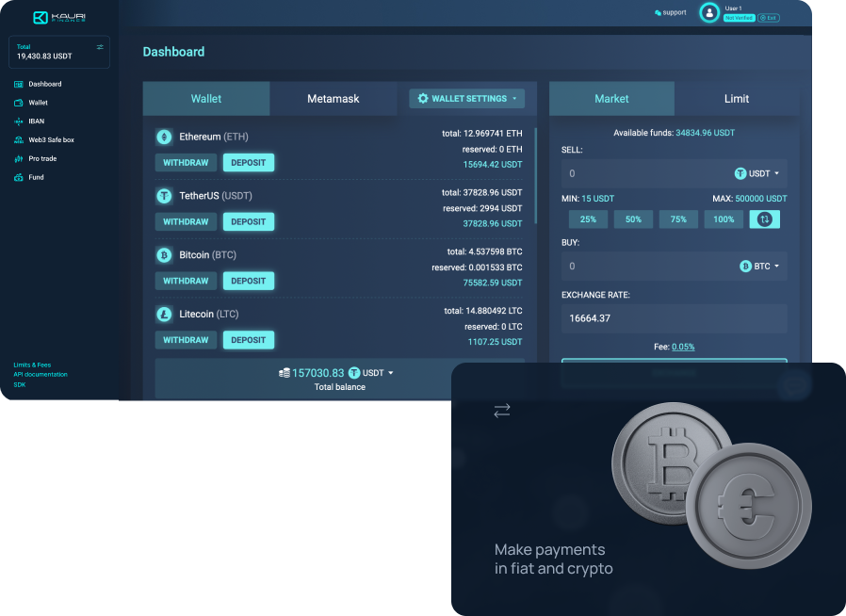
Task: Click the wallet list scrollbar
Action: [x=535, y=174]
